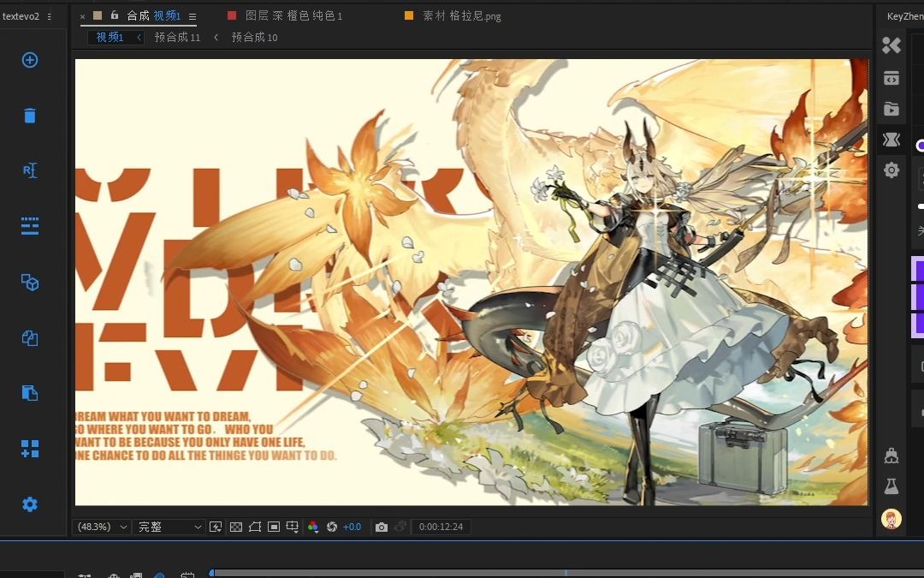Take a snapshot with the camera icon
The image size is (924, 578).
point(381,527)
